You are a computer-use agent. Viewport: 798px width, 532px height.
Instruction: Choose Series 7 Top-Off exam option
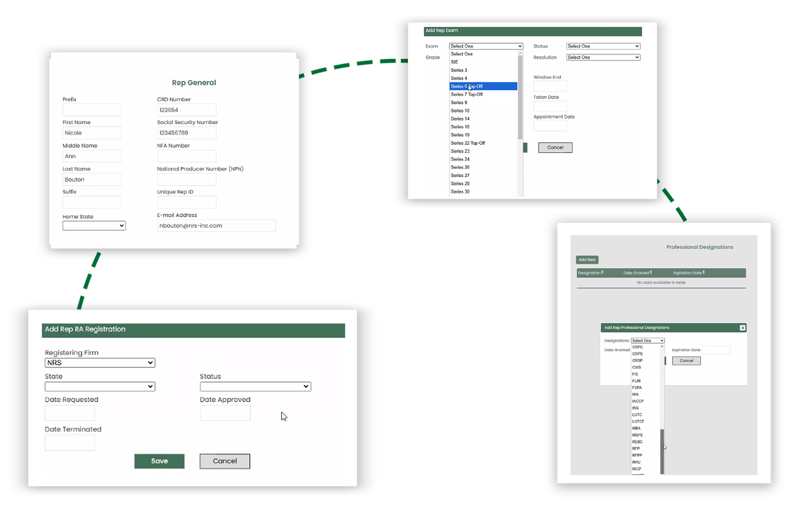coord(466,94)
